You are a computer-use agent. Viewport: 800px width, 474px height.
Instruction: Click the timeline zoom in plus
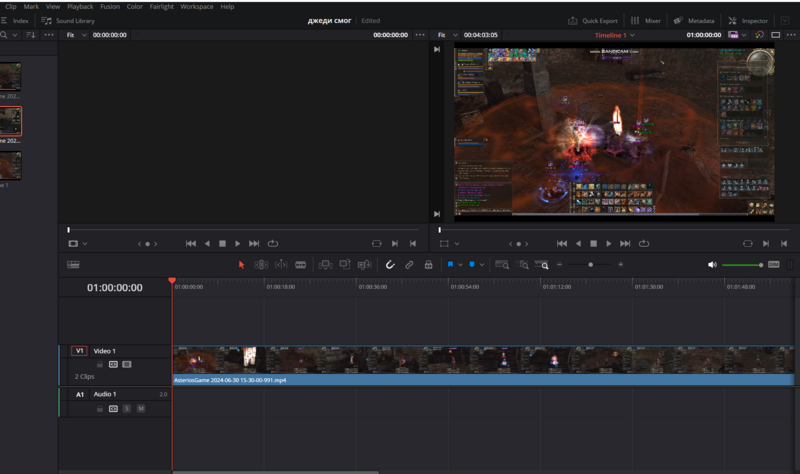click(620, 264)
